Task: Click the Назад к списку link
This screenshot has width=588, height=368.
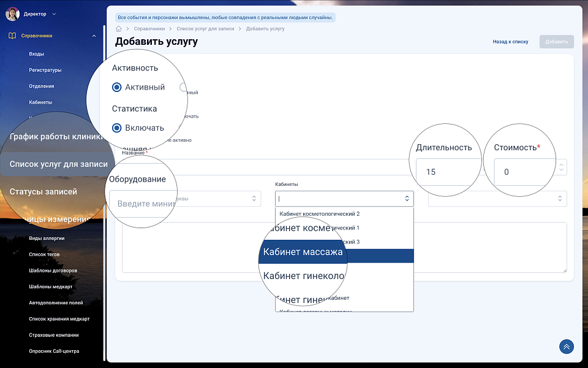Action: coord(510,42)
